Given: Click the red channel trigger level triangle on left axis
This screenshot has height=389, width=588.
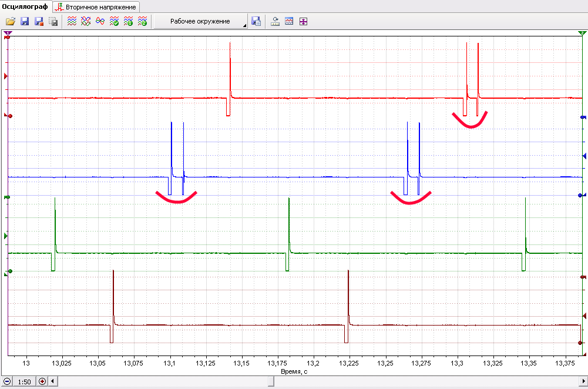Looking at the screenshot, I should 6,76.
